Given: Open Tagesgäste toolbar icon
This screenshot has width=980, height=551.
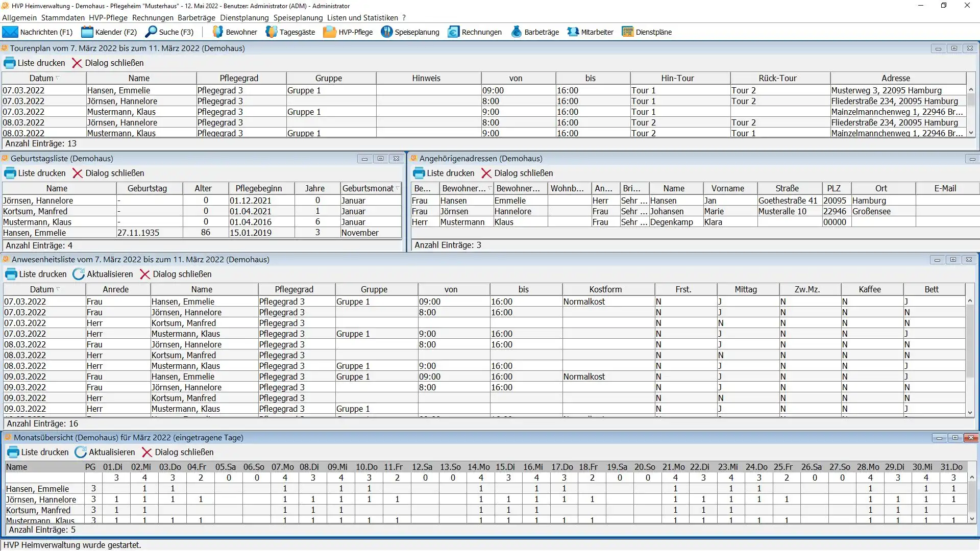Looking at the screenshot, I should (x=272, y=32).
